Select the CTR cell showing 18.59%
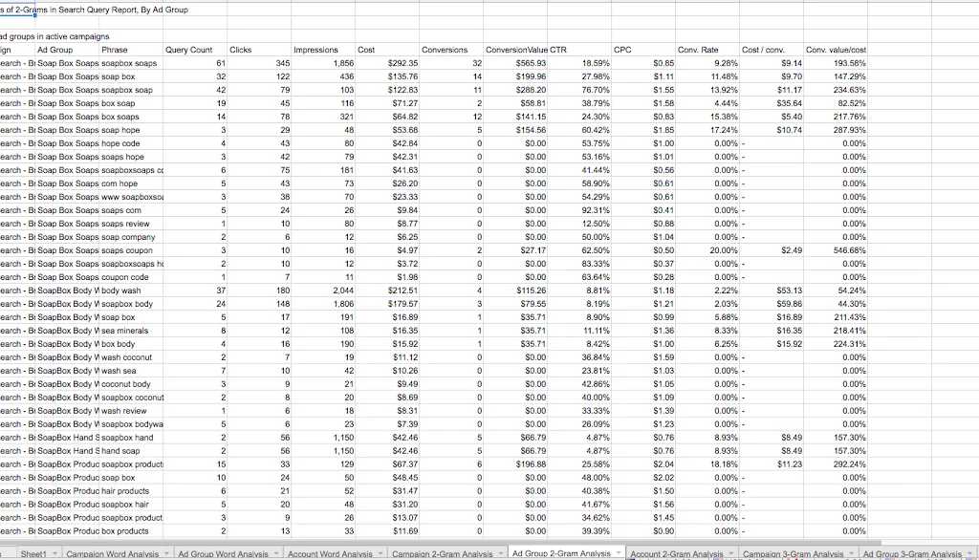The width and height of the screenshot is (979, 560). pyautogui.click(x=579, y=63)
